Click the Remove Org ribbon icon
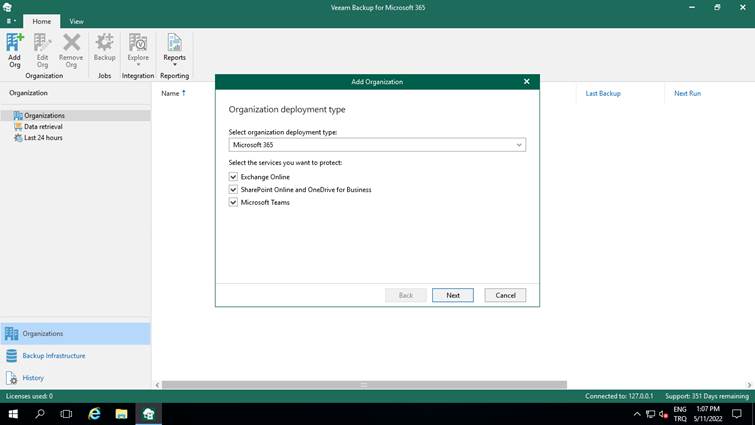 click(71, 51)
